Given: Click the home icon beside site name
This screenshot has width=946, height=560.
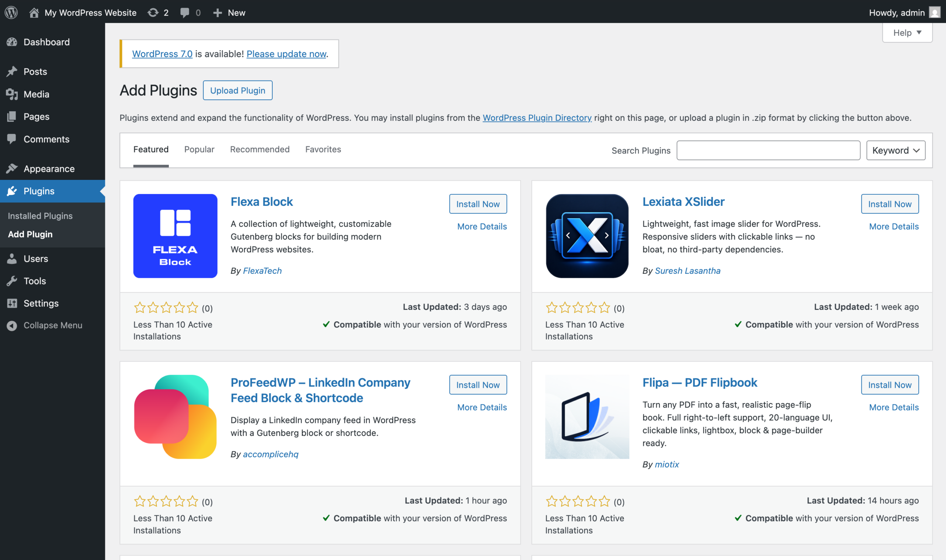Looking at the screenshot, I should coord(34,13).
